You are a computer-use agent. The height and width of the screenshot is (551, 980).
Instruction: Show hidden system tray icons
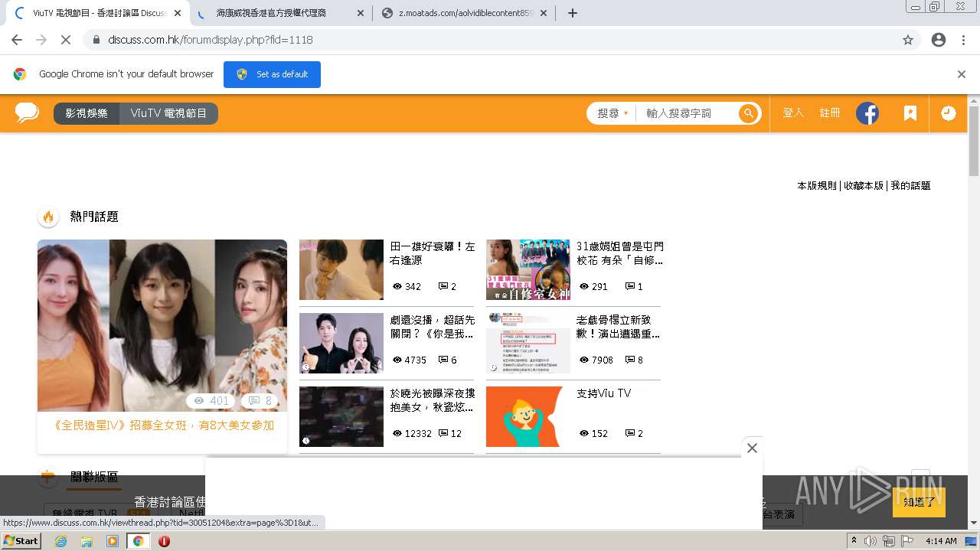pyautogui.click(x=854, y=541)
